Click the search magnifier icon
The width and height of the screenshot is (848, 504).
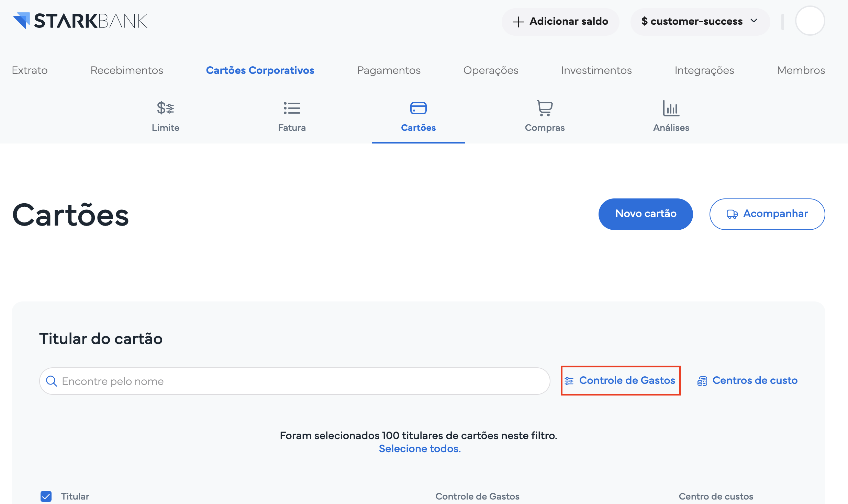click(x=52, y=381)
